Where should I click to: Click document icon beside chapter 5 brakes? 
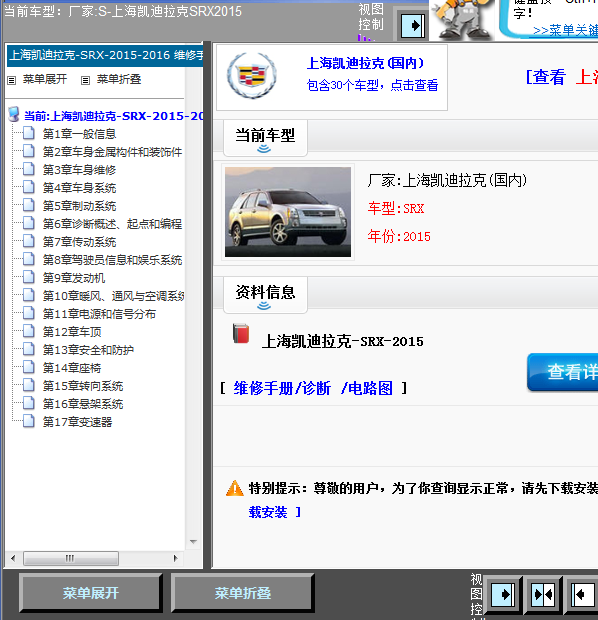point(28,205)
